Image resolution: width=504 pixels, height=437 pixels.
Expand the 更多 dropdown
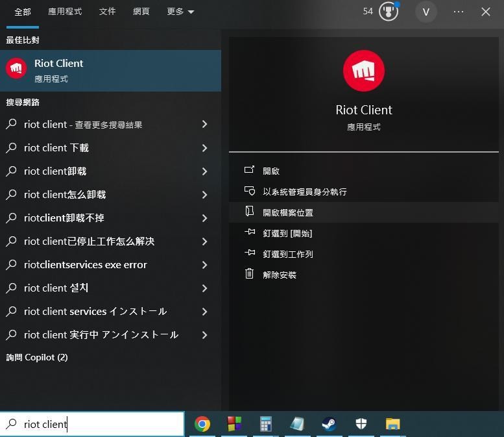[180, 12]
